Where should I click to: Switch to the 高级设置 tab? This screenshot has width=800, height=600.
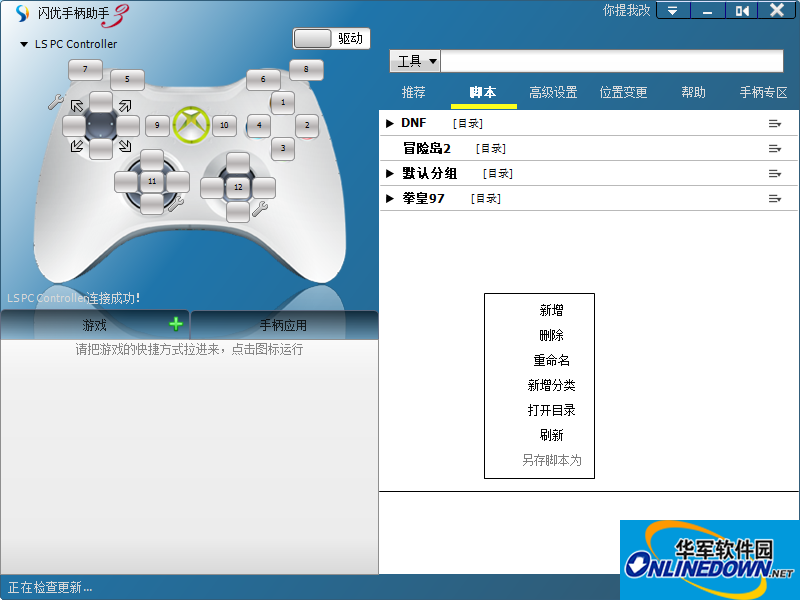click(553, 92)
